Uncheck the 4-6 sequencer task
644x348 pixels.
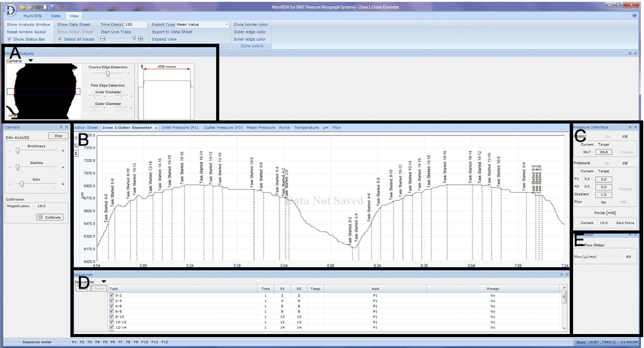coord(112,306)
